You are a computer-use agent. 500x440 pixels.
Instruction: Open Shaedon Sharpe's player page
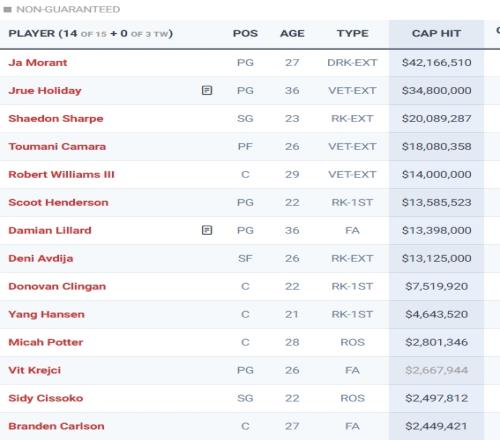(x=56, y=118)
